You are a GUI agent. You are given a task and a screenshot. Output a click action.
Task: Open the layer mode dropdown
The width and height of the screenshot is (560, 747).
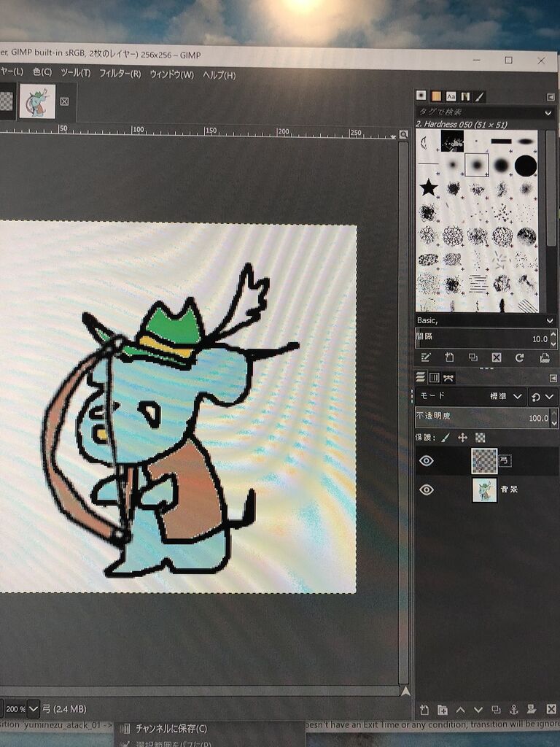tap(470, 396)
